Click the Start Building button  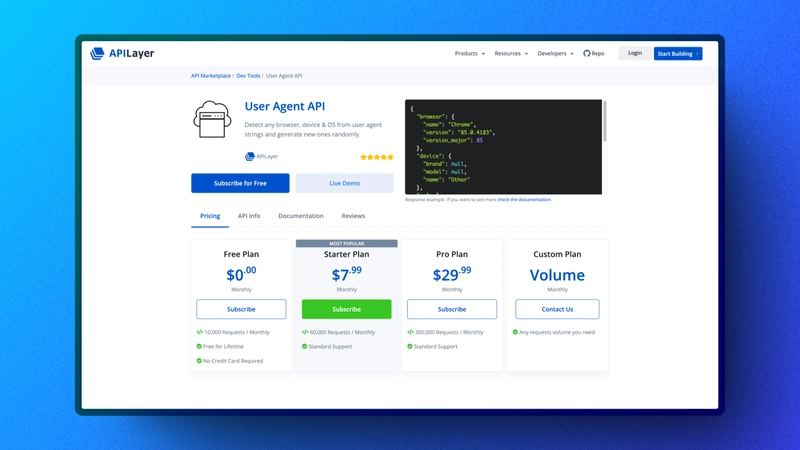click(x=678, y=54)
